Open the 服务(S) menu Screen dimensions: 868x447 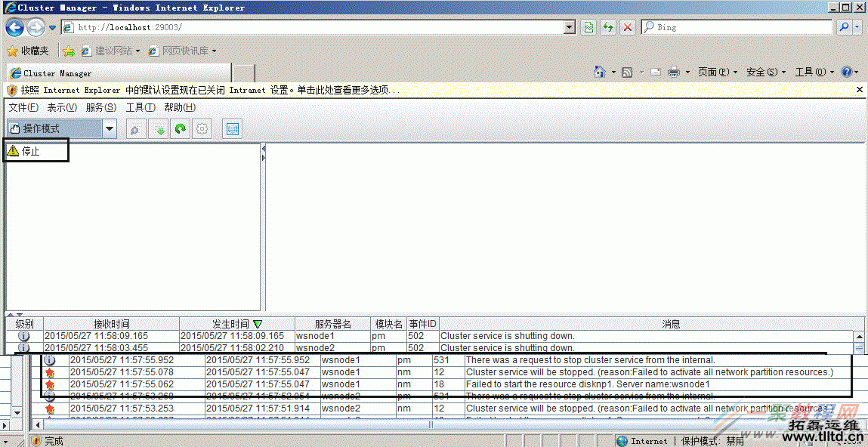(100, 108)
